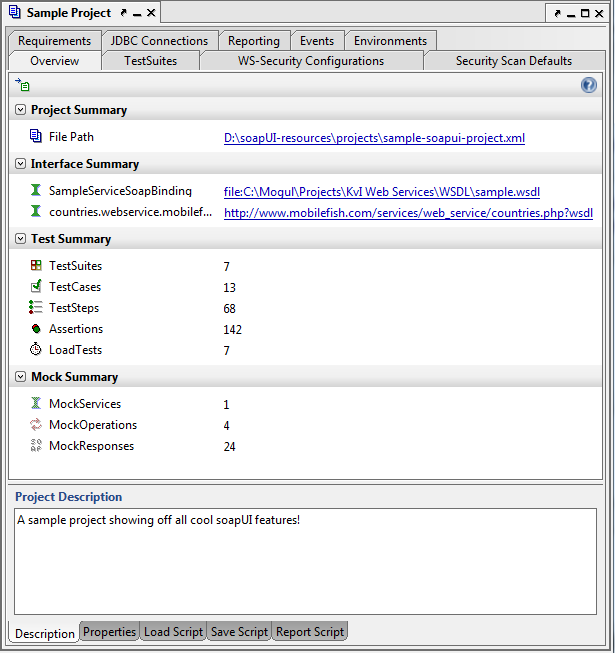Click the Assertions count value 142

coord(232,329)
